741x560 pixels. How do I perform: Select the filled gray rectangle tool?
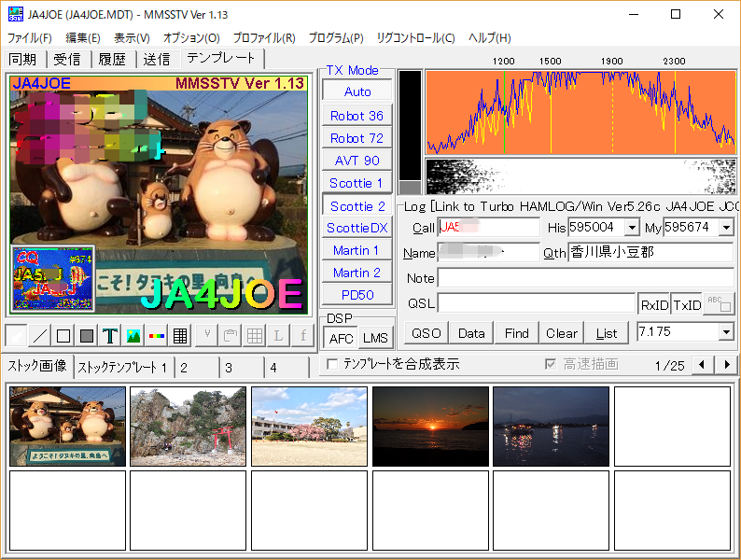point(87,336)
